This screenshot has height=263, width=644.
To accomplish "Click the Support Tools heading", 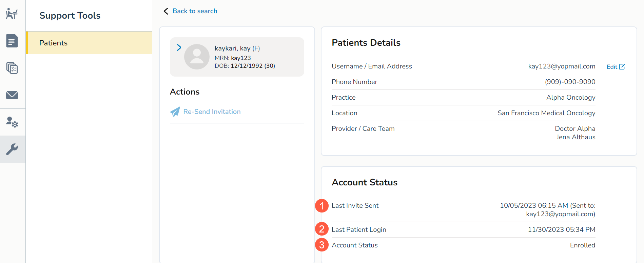I will pos(70,16).
